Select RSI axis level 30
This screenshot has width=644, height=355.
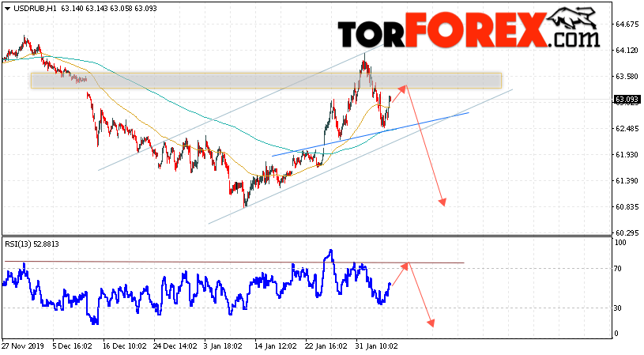(x=618, y=308)
